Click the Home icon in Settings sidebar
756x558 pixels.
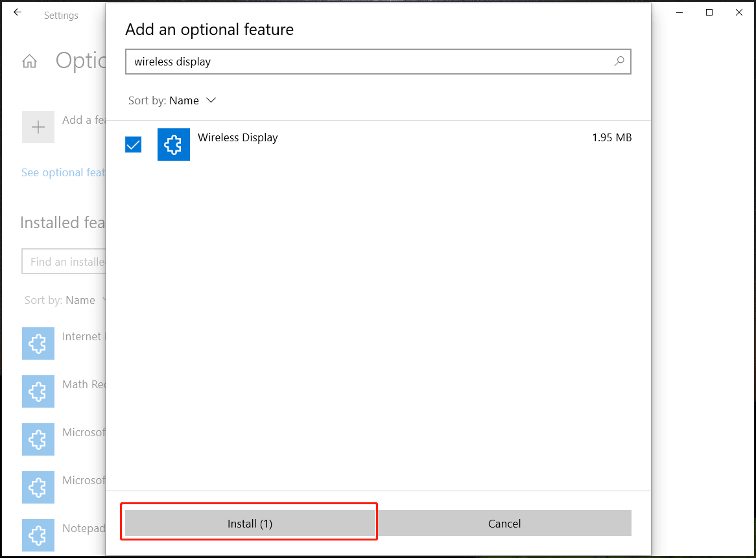29,60
